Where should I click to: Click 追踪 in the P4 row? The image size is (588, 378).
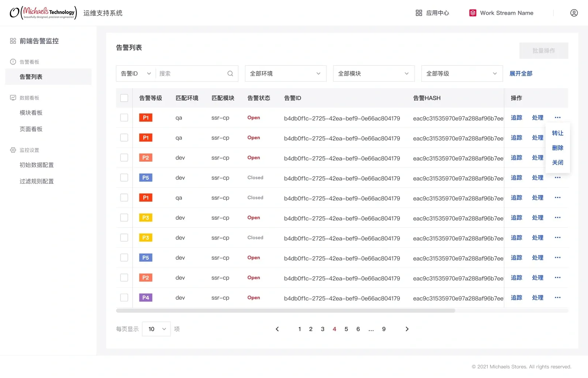(x=516, y=298)
